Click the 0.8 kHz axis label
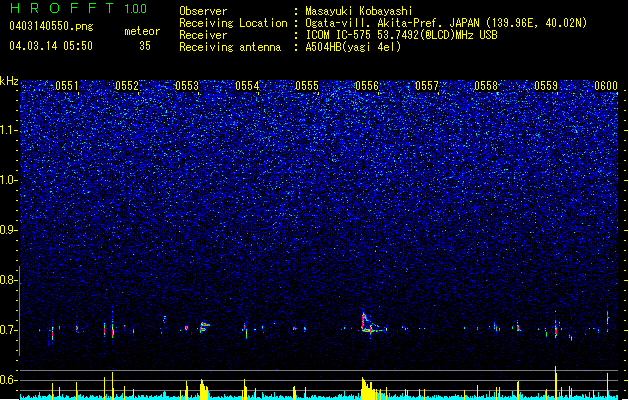 click(9, 280)
